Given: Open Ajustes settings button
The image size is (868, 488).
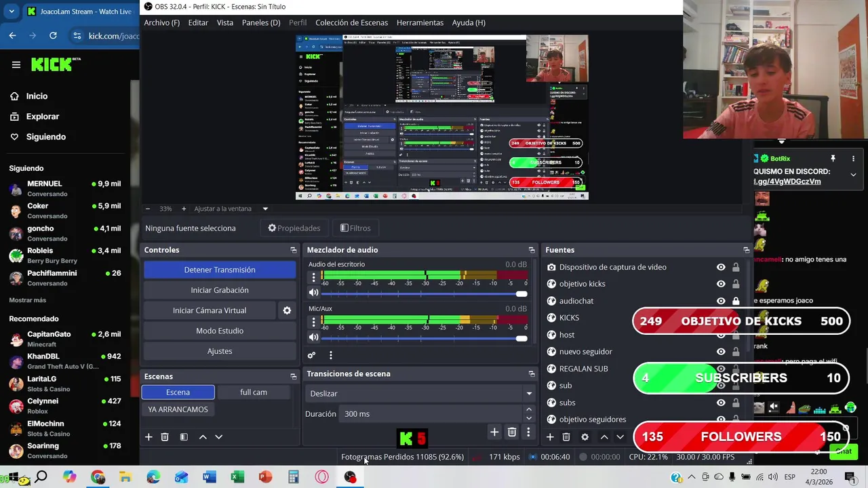Looking at the screenshot, I should click(x=220, y=351).
